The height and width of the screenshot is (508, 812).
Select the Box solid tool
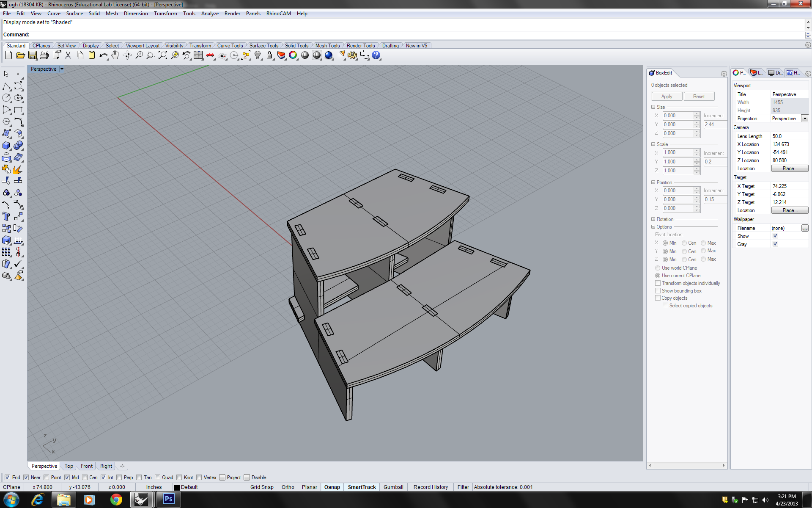pyautogui.click(x=6, y=145)
